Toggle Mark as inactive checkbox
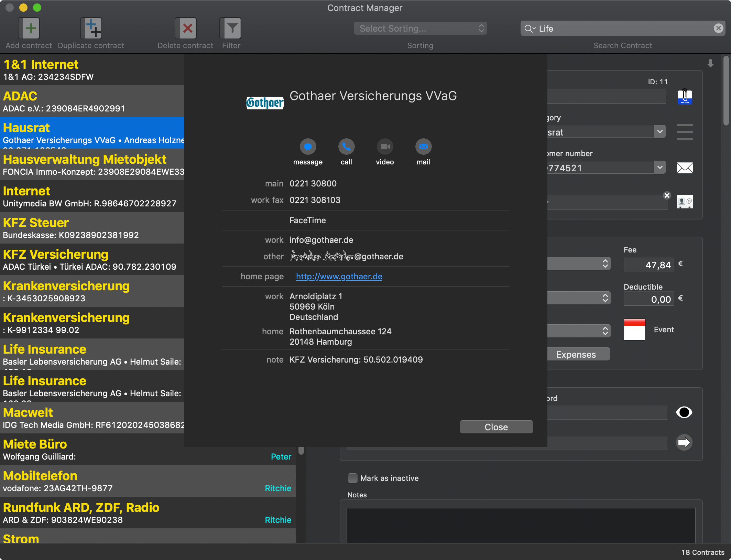The height and width of the screenshot is (560, 731). tap(352, 478)
